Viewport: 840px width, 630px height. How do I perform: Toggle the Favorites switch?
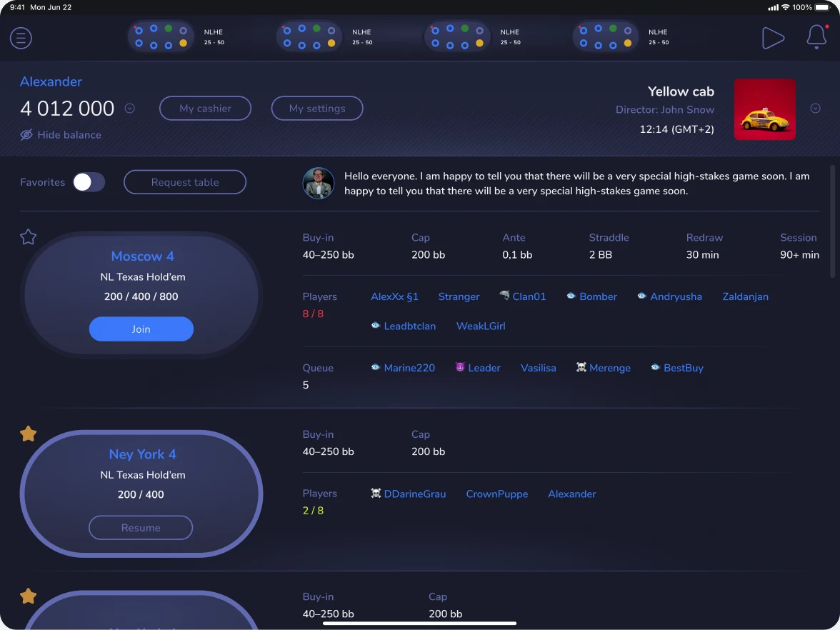point(89,182)
